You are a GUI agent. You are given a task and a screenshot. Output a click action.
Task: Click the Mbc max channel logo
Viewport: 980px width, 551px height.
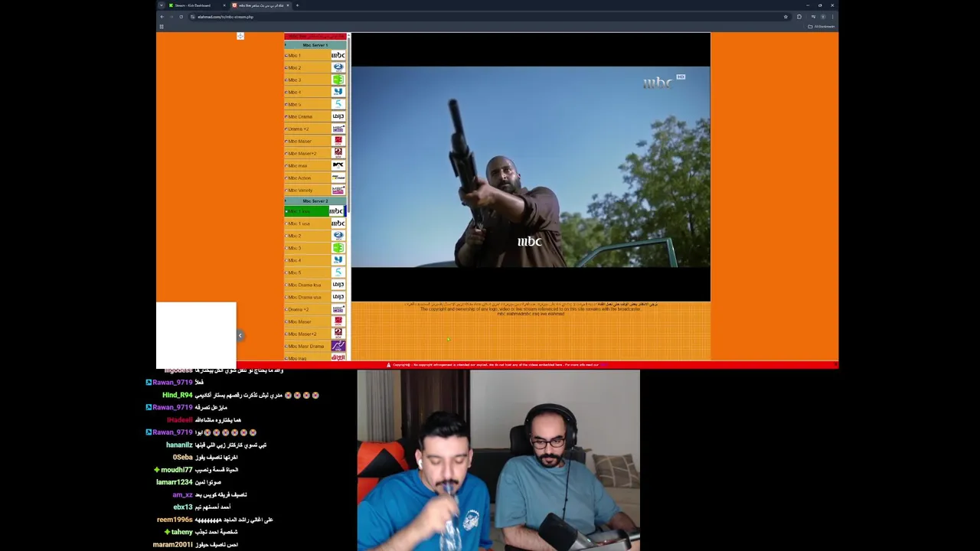tap(338, 165)
